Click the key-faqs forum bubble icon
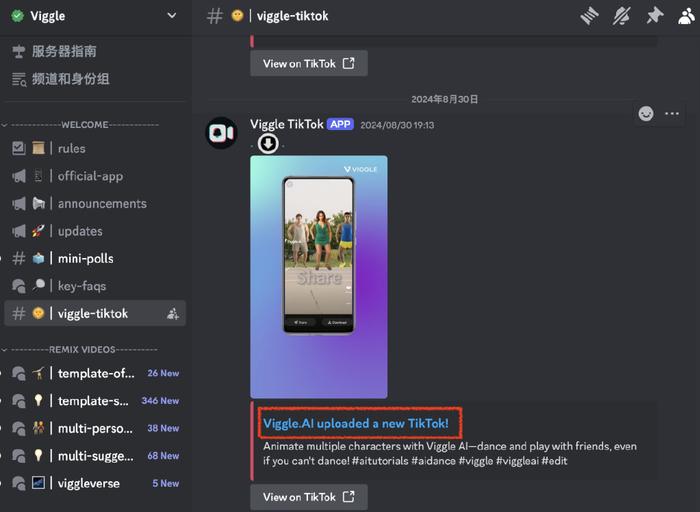 point(19,286)
